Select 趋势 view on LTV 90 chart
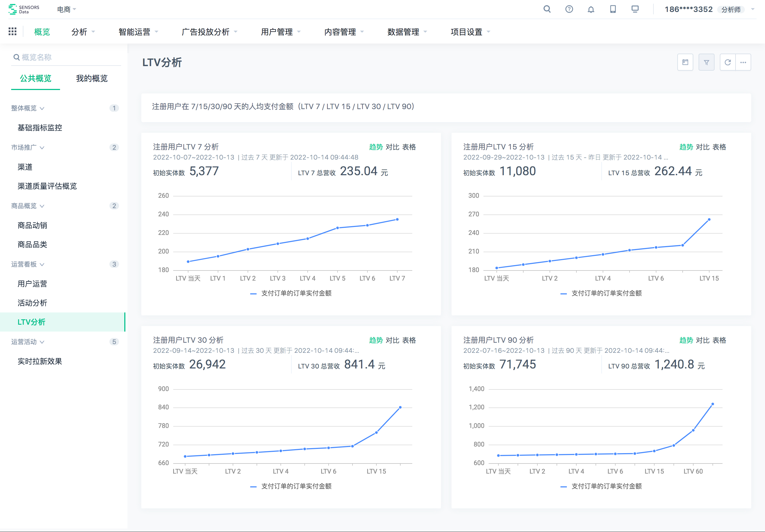The width and height of the screenshot is (765, 532). (x=686, y=340)
